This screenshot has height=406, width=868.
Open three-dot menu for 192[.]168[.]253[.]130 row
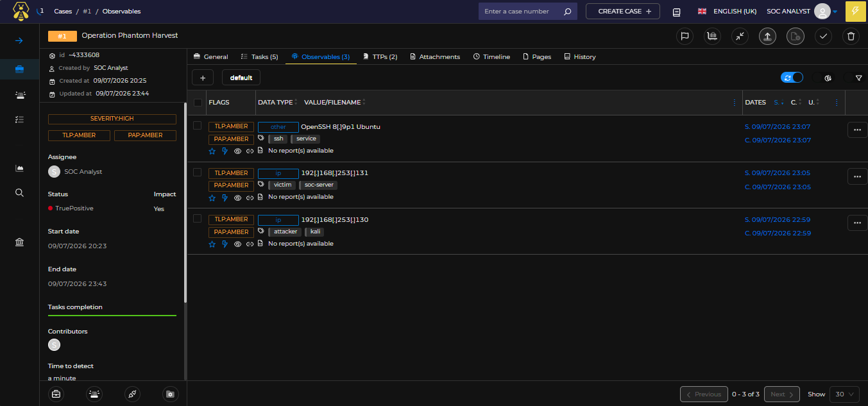858,223
